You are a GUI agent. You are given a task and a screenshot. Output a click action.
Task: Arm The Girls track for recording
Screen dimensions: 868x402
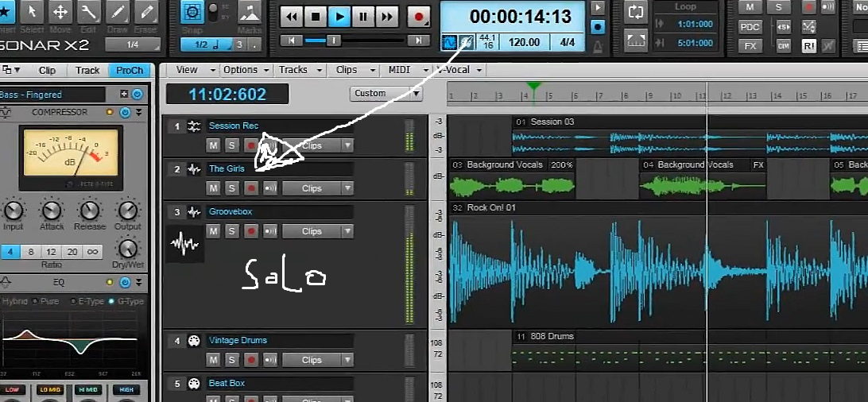click(x=251, y=188)
